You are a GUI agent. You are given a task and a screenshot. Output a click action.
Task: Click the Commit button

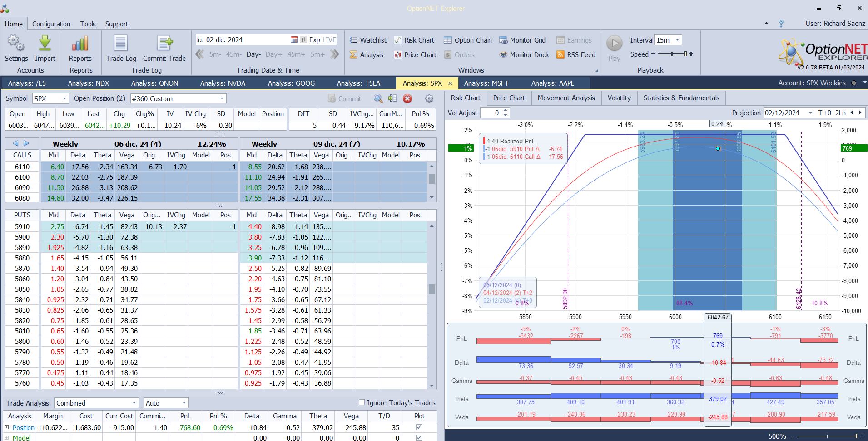pos(344,98)
